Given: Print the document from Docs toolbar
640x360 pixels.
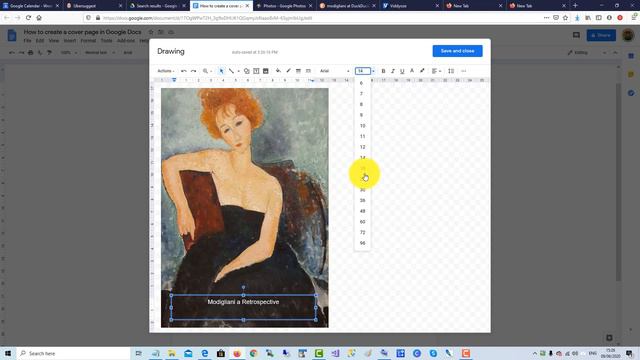Looking at the screenshot, I should point(30,53).
